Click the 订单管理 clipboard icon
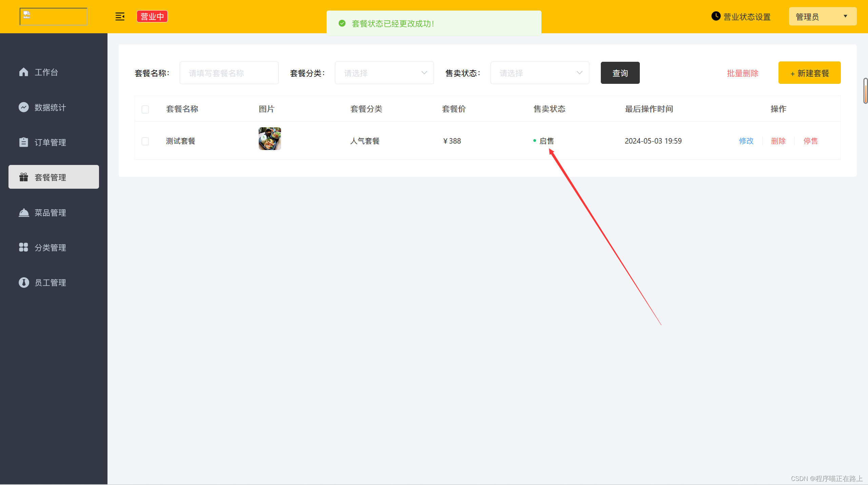Image resolution: width=868 pixels, height=485 pixels. 23,142
